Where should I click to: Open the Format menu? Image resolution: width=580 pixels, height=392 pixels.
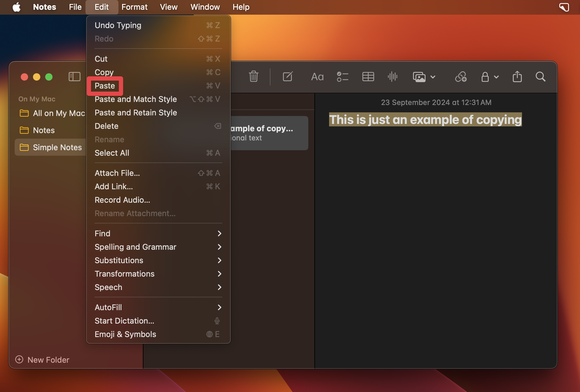coord(134,7)
